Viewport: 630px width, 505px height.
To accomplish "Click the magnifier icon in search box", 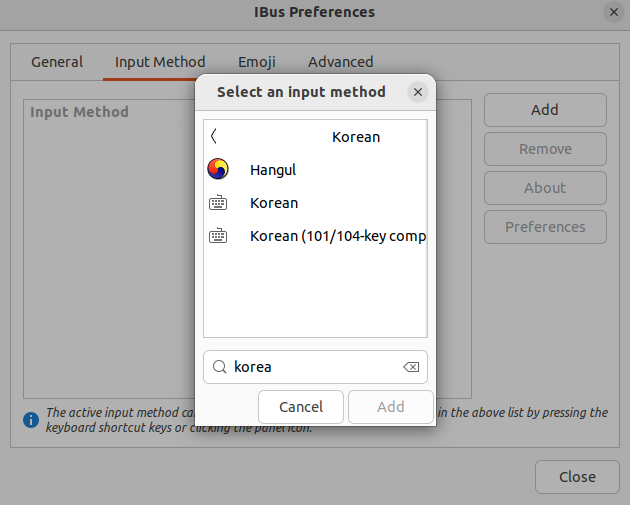I will tap(219, 367).
